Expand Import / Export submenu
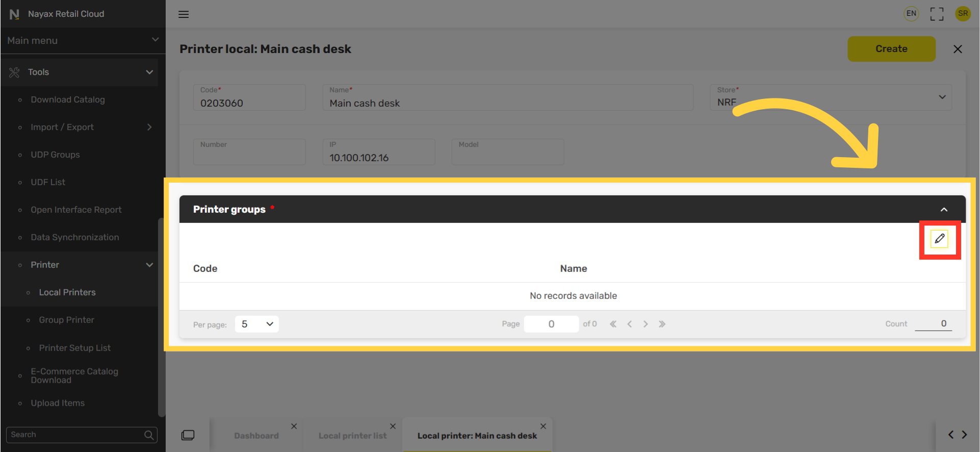The width and height of the screenshot is (980, 452). [x=149, y=127]
